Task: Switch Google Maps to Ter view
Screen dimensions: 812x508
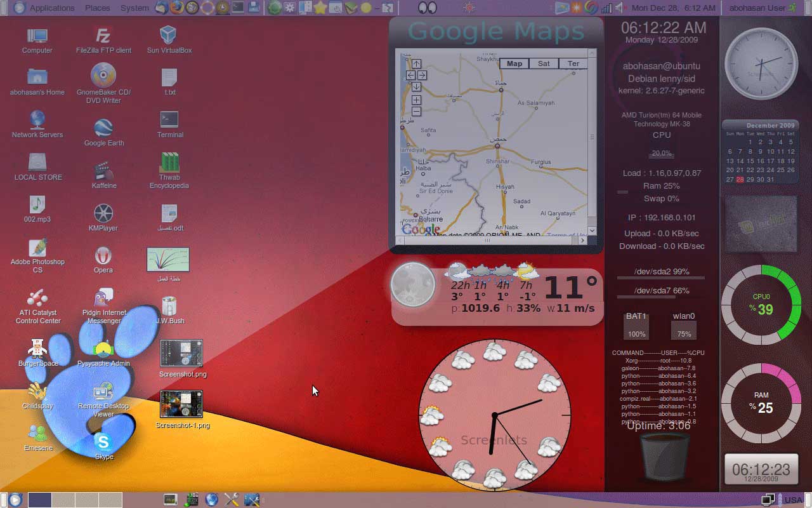Action: point(573,63)
